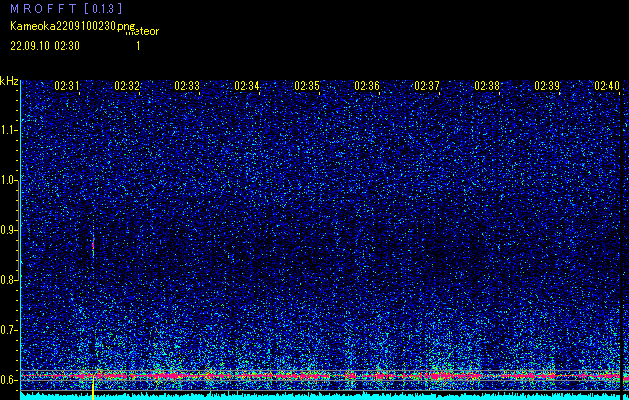Viewport: 629px width, 400px height.
Task: Click the 0.9 frequency axis label
Action: pos(9,230)
